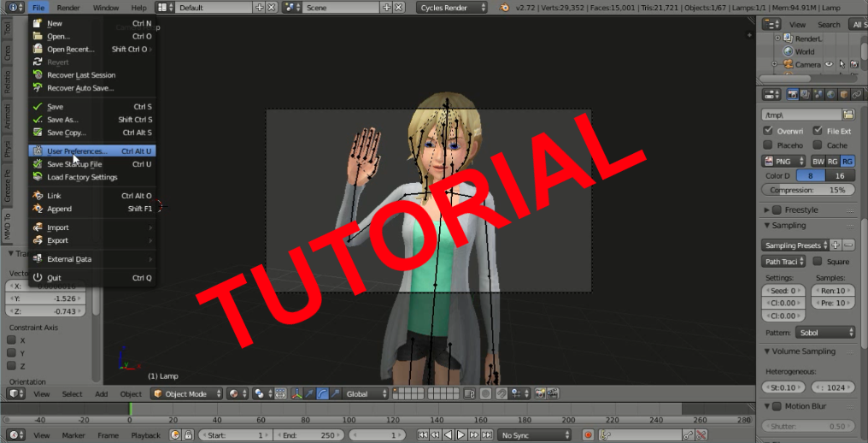Click the 3D view editor type icon
The height and width of the screenshot is (443, 868).
coord(16,393)
